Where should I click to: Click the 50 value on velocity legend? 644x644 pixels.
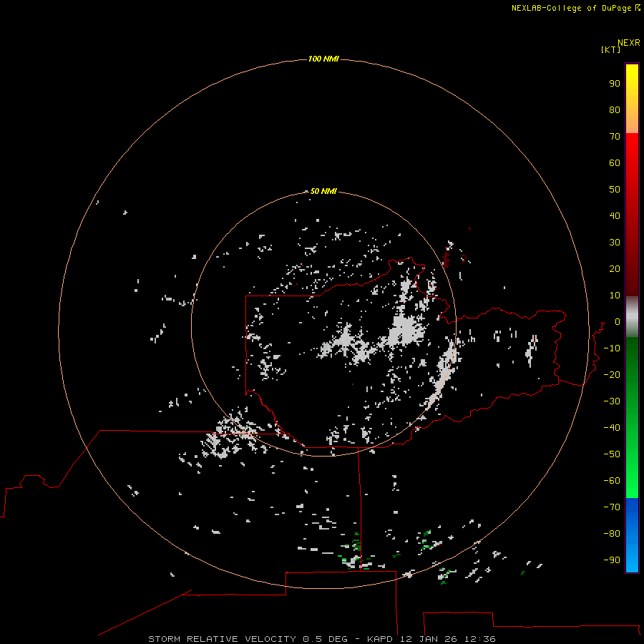point(615,190)
